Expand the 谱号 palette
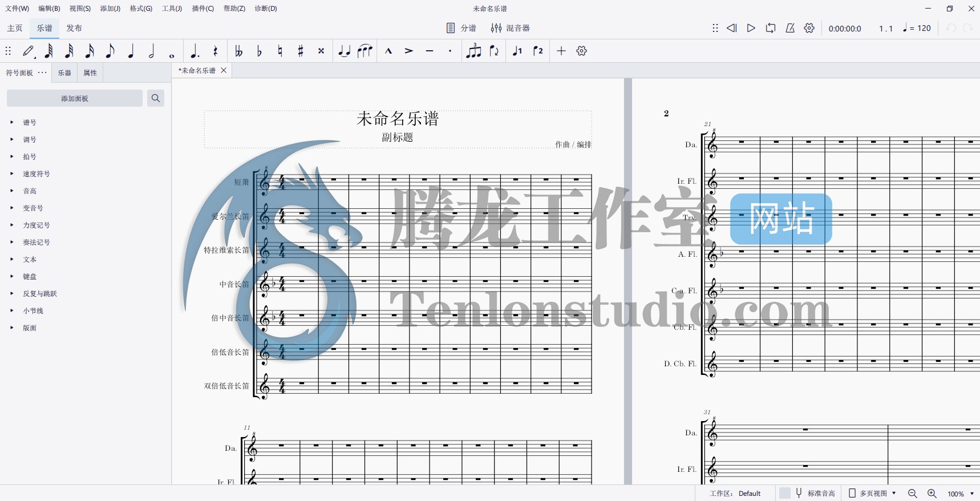 11,122
